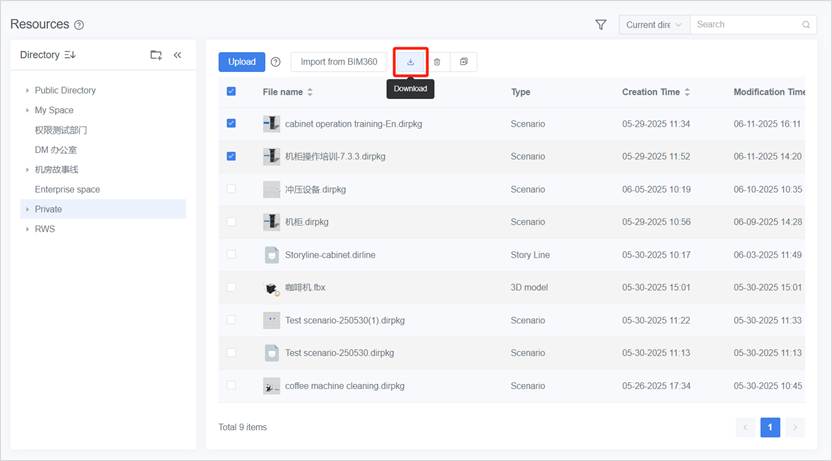Uncheck 机柜操作培训-7.3.3.dirpkg checkbox
The width and height of the screenshot is (832, 461).
(231, 156)
